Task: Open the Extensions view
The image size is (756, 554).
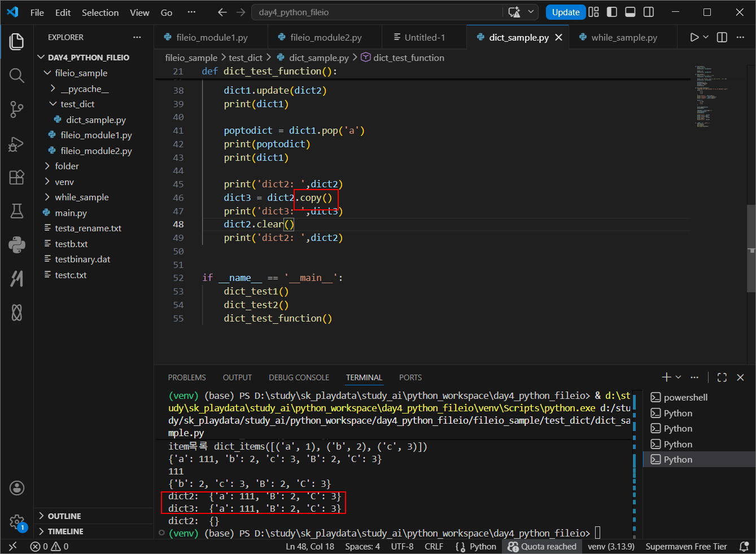Action: pos(17,178)
